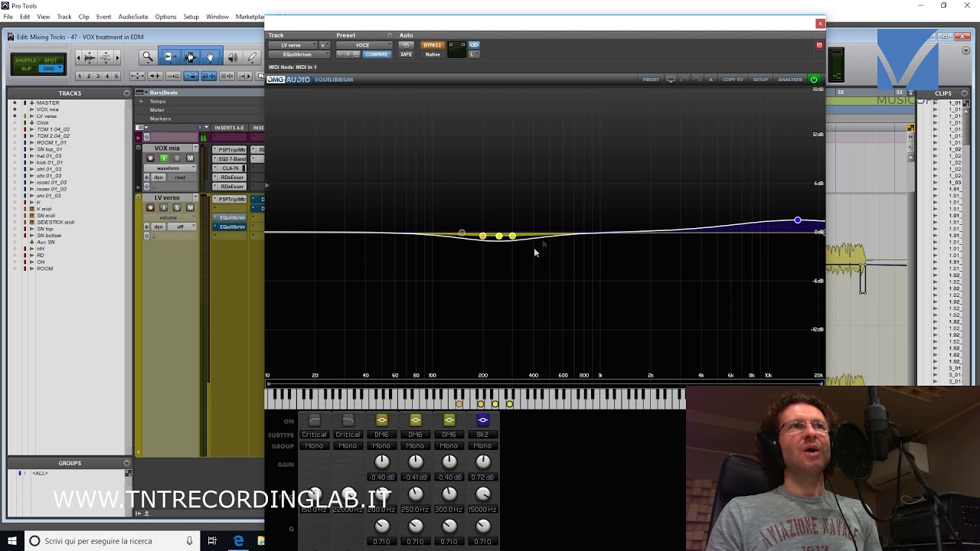This screenshot has width=980, height=551.
Task: Open the AudioSuite menu
Action: (133, 17)
